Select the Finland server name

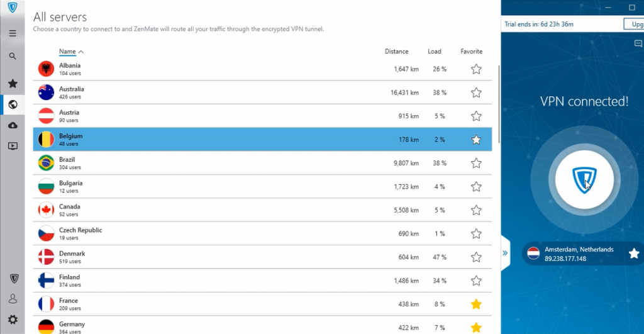(69, 277)
